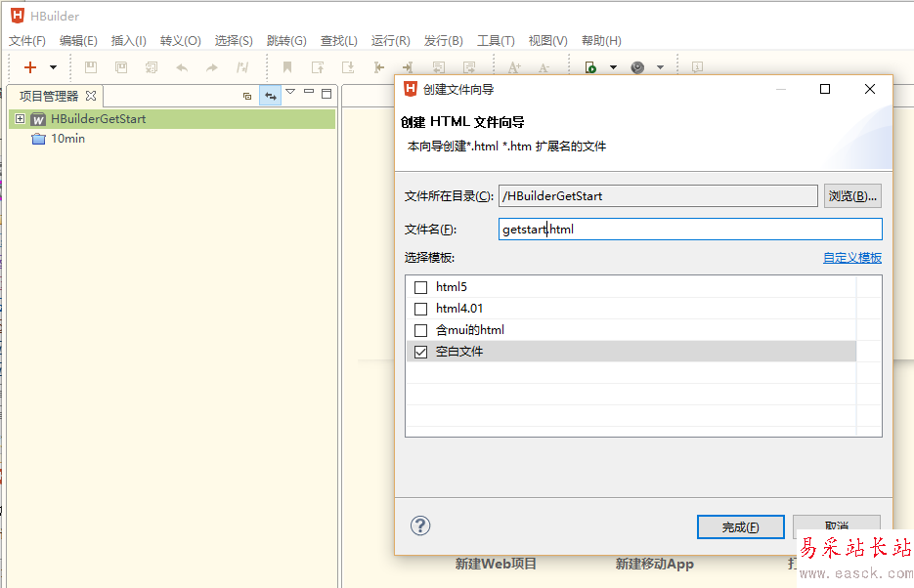This screenshot has width=914, height=588.
Task: Click the 文件名 input with getstart.html
Action: [690, 229]
